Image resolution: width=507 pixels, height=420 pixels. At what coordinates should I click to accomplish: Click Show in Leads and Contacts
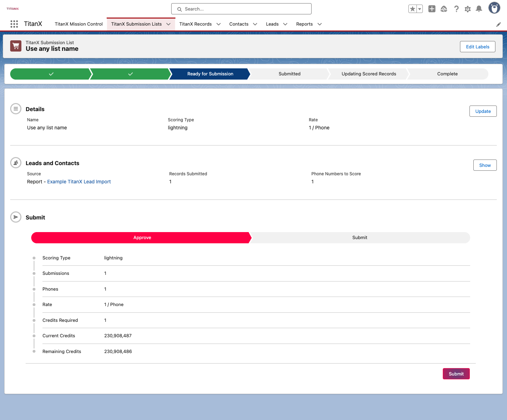click(x=485, y=165)
